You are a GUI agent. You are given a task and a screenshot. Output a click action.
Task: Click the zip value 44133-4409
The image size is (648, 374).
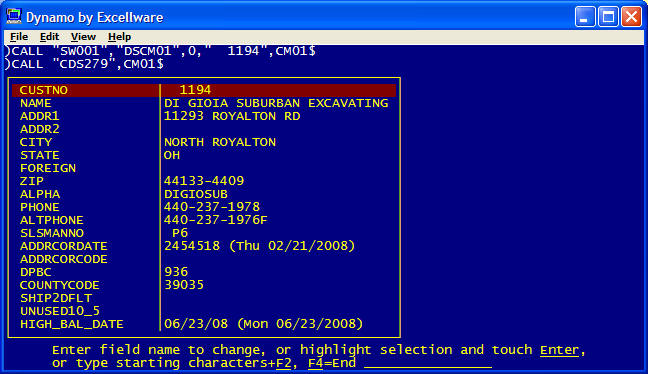pos(204,181)
